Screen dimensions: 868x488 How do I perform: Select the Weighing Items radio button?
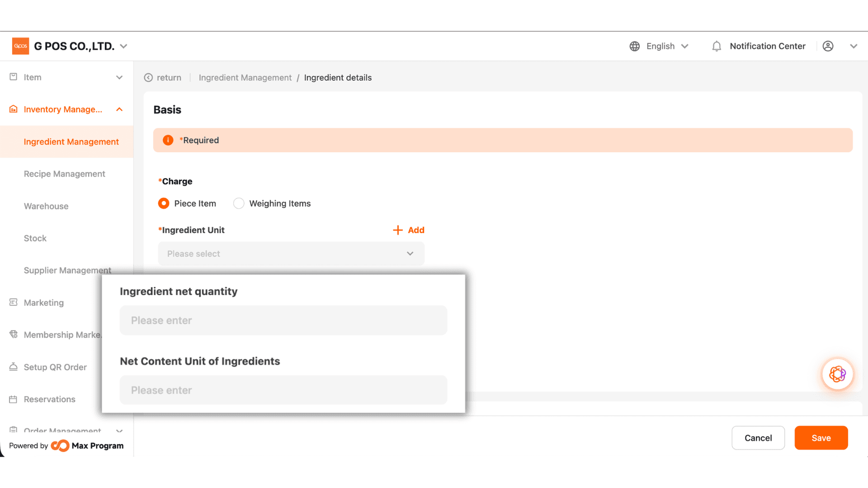239,203
